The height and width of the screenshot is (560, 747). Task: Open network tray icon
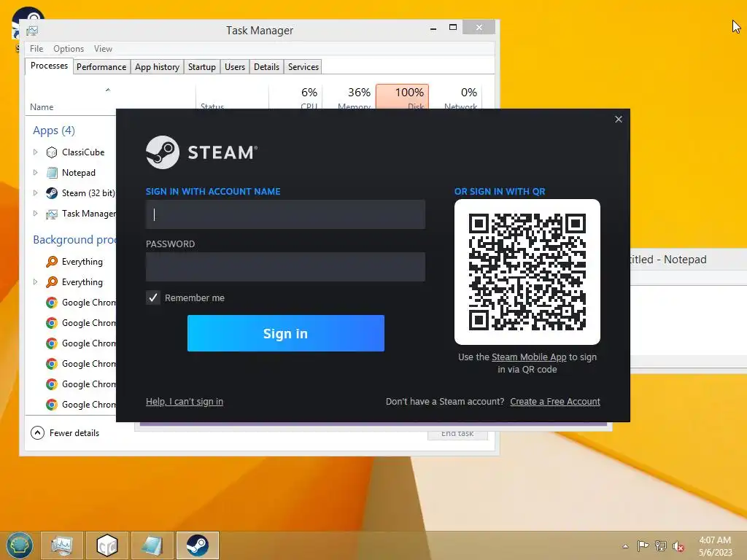pos(660,545)
